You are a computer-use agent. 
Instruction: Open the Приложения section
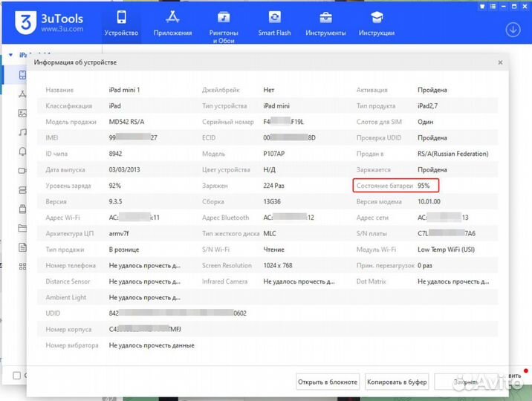pos(172,23)
